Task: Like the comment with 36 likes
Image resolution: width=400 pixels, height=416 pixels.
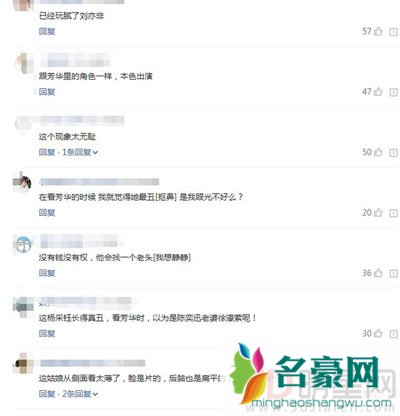Action: coord(378,273)
